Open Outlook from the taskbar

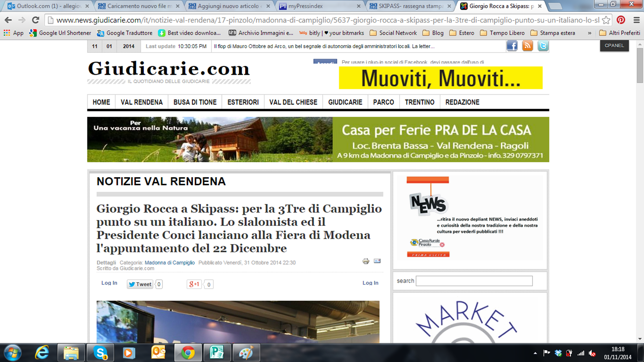point(158,353)
